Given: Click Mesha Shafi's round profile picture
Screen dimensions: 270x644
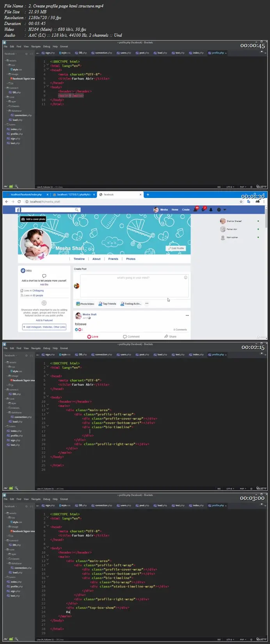Looking at the screenshot, I should tap(36, 244).
